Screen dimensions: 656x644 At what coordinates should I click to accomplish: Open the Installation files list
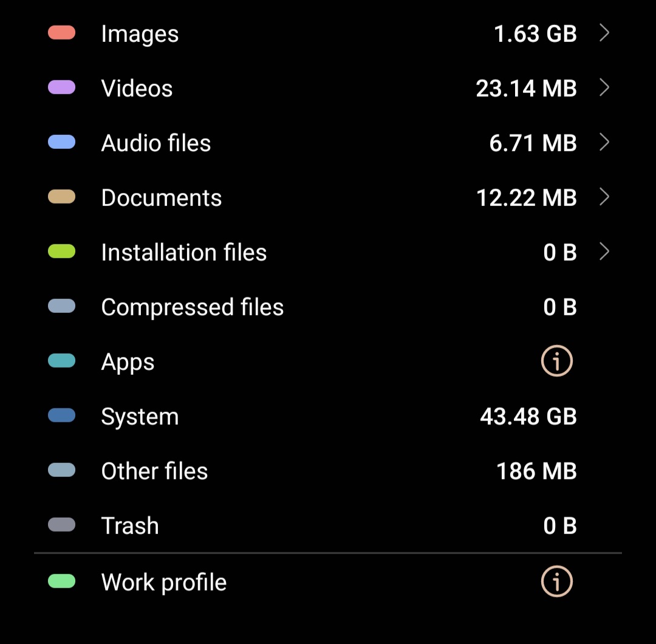[604, 252]
